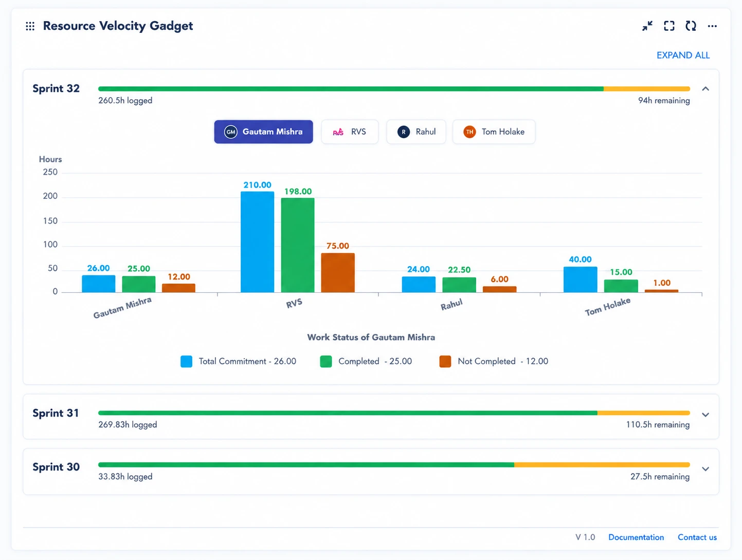
Task: Click the "Resource Velocity Gadget" title
Action: point(118,26)
